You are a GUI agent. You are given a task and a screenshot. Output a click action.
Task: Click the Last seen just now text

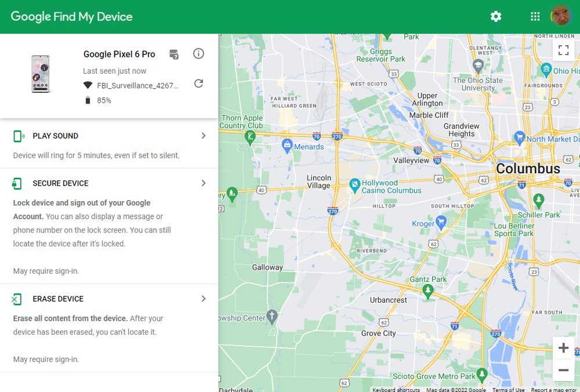[114, 71]
